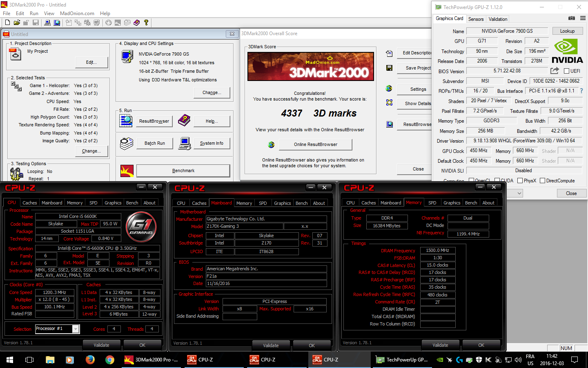This screenshot has height=368, width=588.
Task: Click the GPU-Z Close button
Action: tap(571, 193)
